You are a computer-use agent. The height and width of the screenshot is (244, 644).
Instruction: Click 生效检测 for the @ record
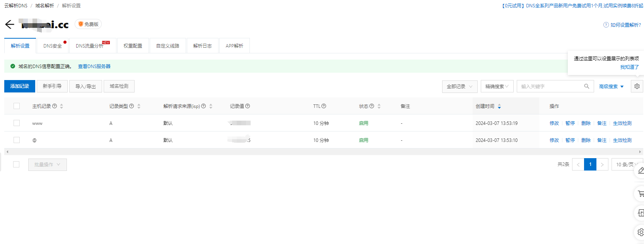pos(622,140)
